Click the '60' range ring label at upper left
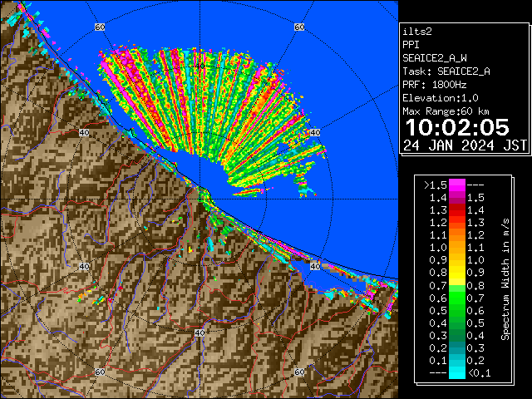Screen dimensions: 532x399 point(100,27)
